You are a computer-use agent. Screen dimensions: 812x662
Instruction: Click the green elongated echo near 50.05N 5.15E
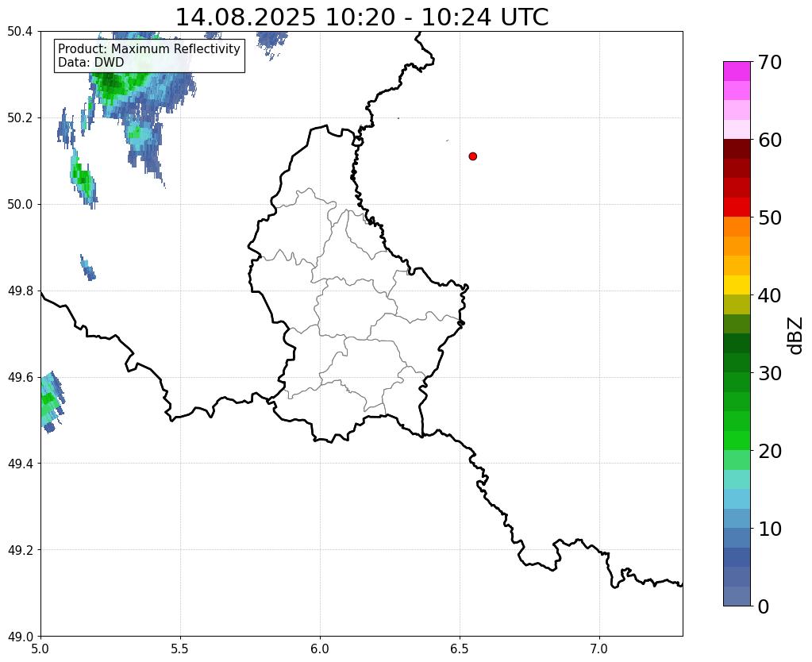coord(83,179)
